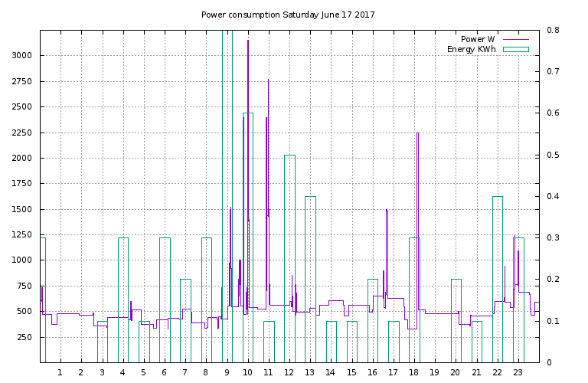The image size is (588, 383).
Task: Click the right axis label 0.1
Action: pos(553,321)
